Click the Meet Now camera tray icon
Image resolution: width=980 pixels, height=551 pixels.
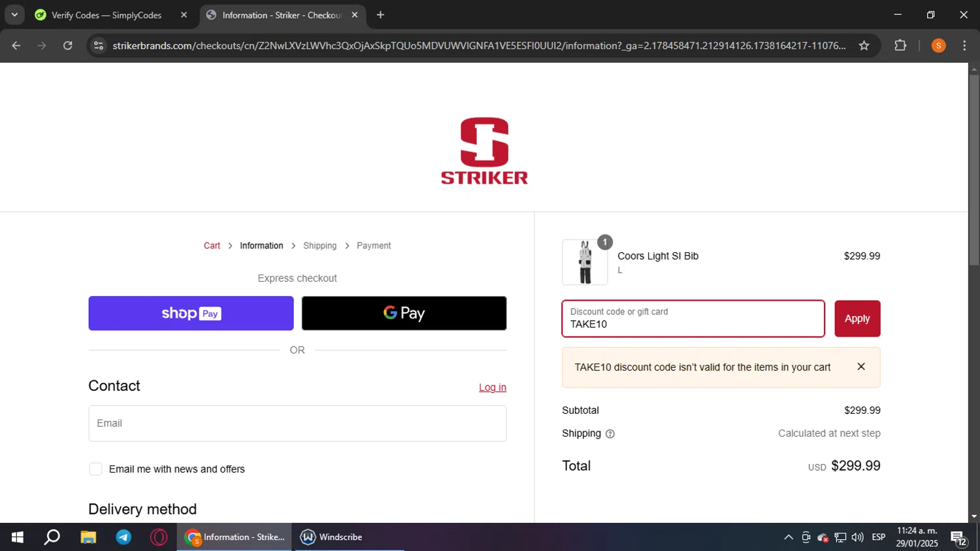806,537
